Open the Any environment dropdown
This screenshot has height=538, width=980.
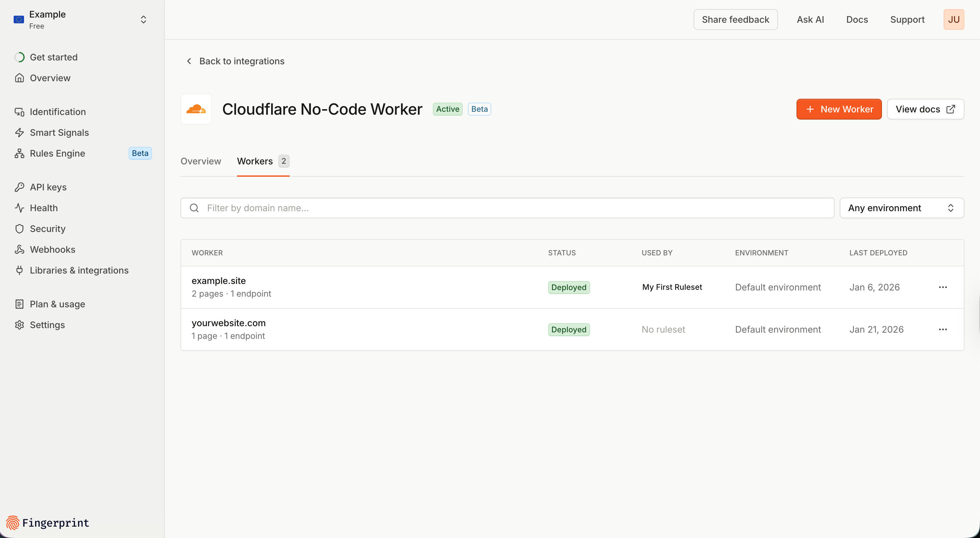click(901, 208)
